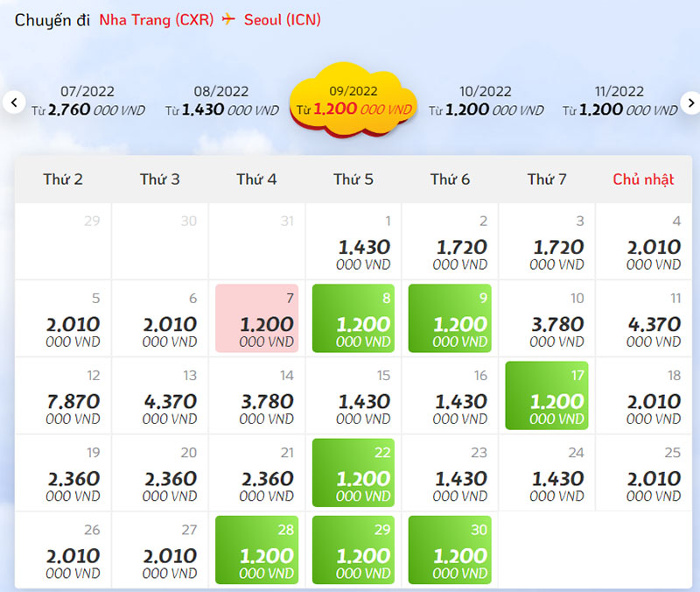Choose September 23 fare 1.430
Viewport: 700px width, 592px height.
(450, 473)
